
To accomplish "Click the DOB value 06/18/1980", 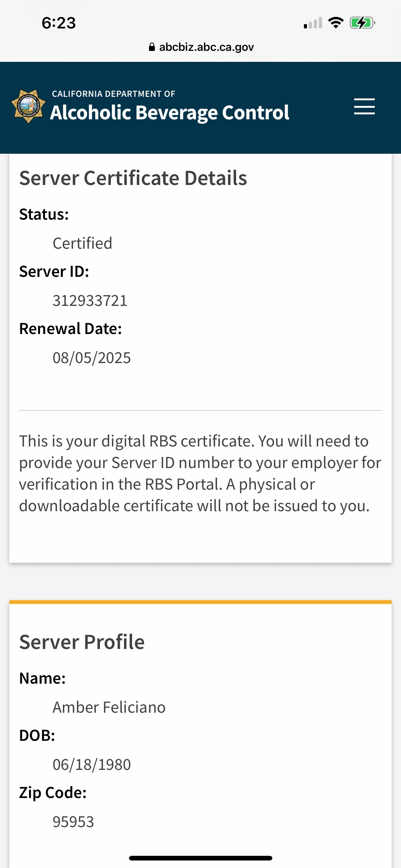I will tap(92, 764).
